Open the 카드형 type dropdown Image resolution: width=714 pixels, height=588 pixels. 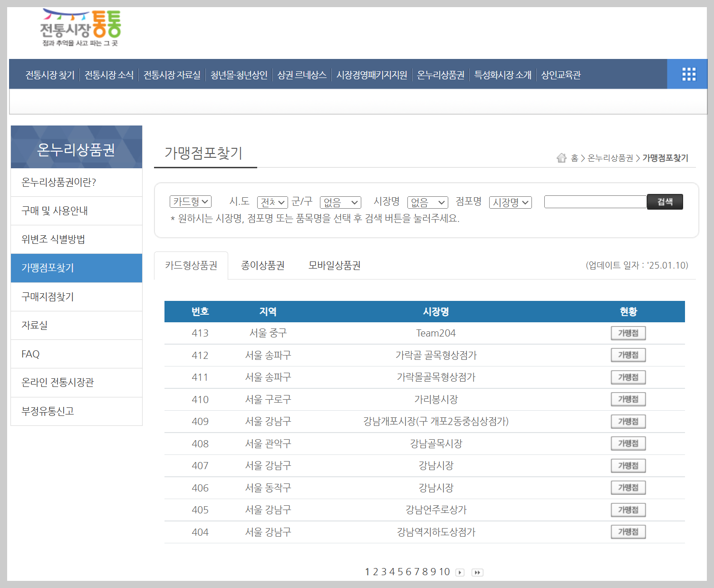pos(191,202)
